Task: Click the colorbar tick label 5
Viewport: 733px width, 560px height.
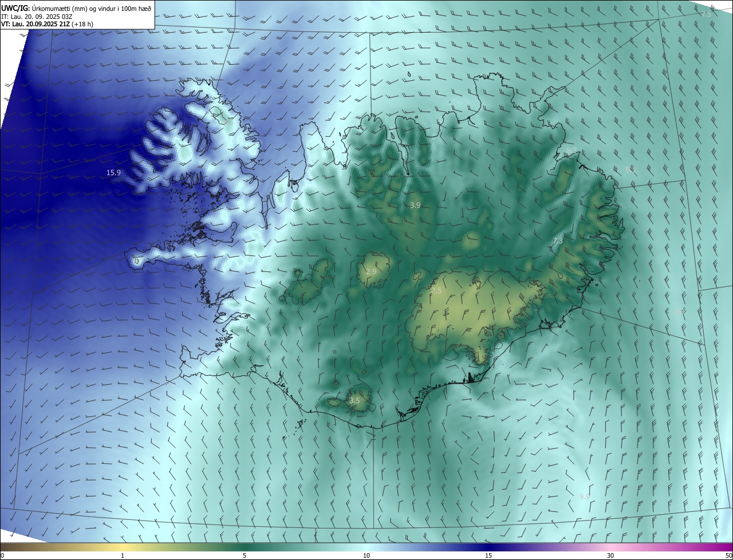Action: [245, 555]
